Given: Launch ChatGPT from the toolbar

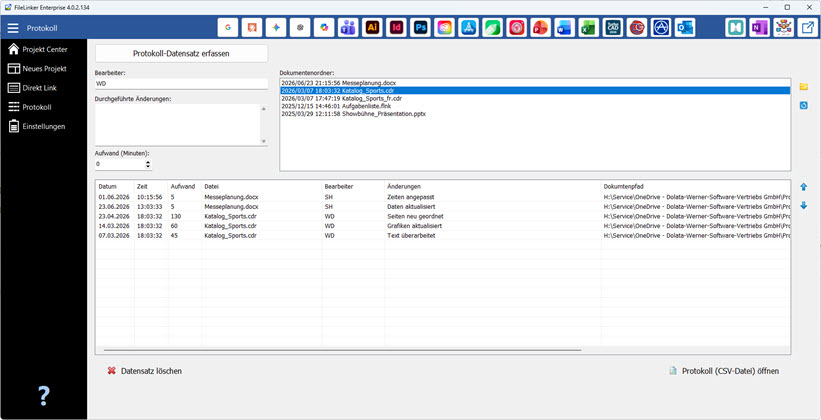Looking at the screenshot, I should click(300, 28).
